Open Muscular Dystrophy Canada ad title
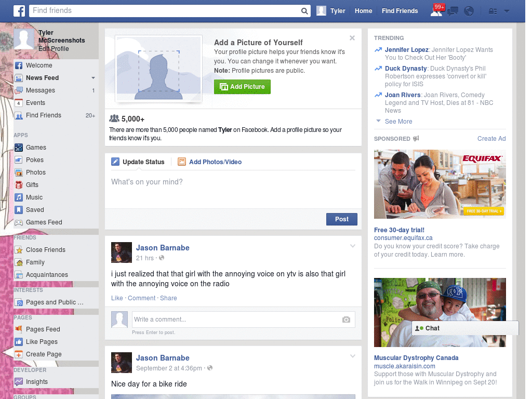This screenshot has width=532, height=399. point(416,358)
